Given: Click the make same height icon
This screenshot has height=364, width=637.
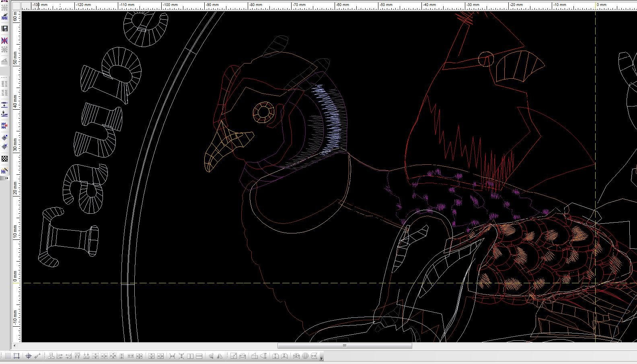Looking at the screenshot, I should (x=121, y=356).
